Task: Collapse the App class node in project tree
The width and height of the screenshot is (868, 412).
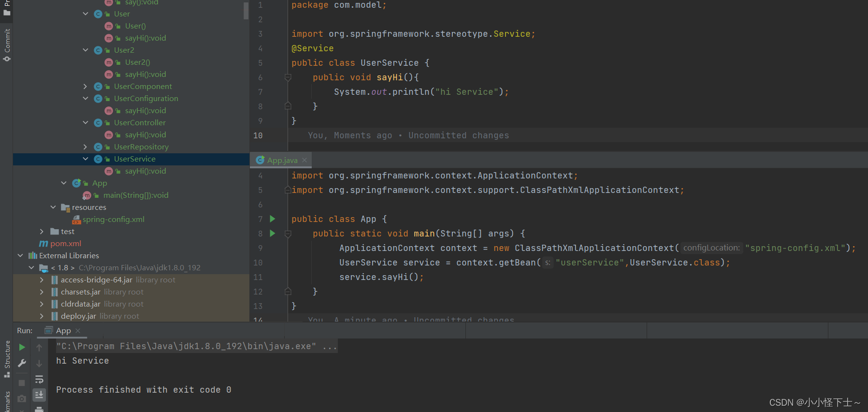Action: click(64, 183)
